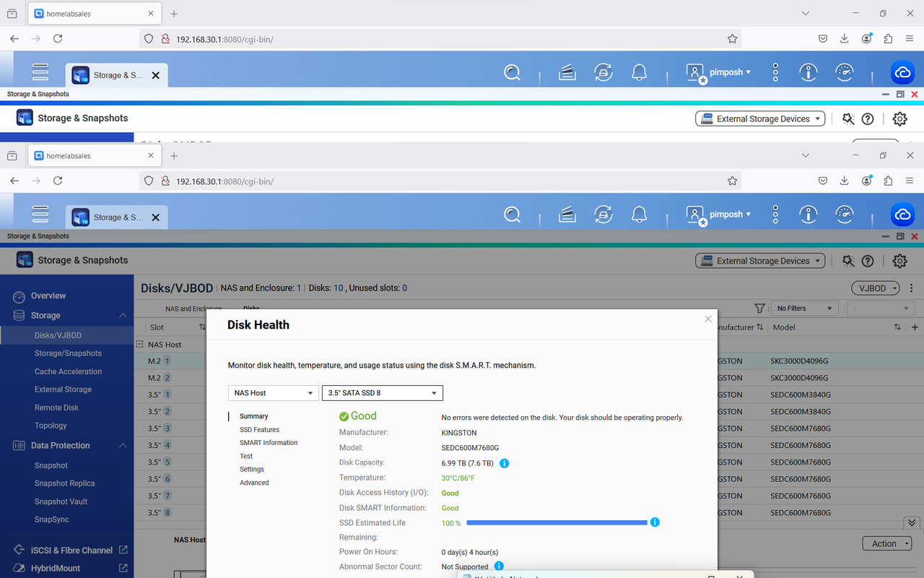Viewport: 924px width, 578px height.
Task: Open Test section in Disk Health
Action: 246,457
